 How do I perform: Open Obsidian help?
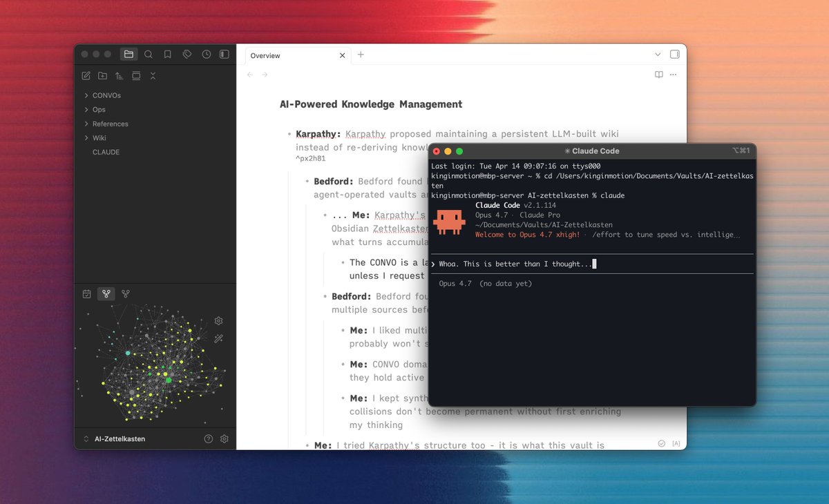pyautogui.click(x=209, y=438)
